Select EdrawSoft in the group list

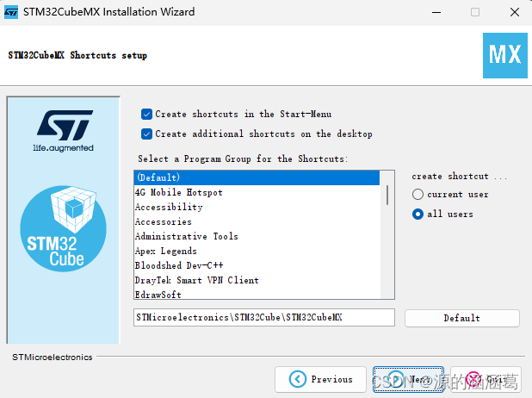point(257,294)
